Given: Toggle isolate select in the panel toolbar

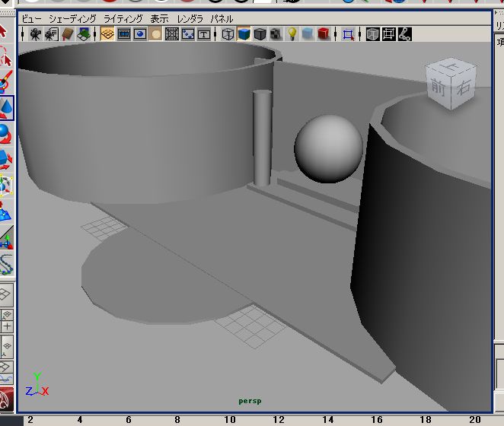Looking at the screenshot, I should point(348,34).
